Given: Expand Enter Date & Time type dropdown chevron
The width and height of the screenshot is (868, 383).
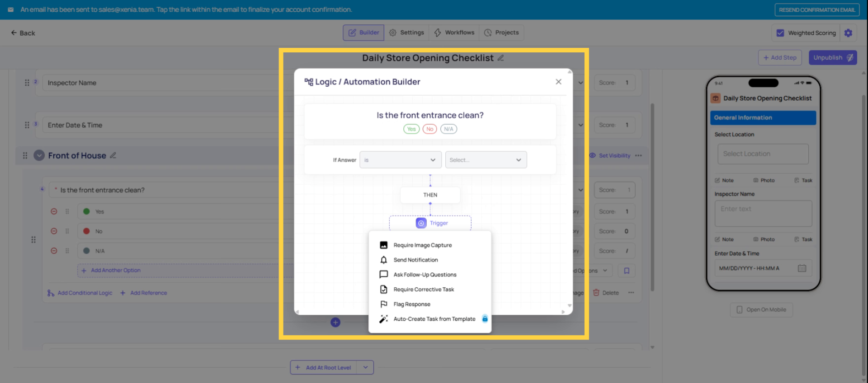Looking at the screenshot, I should tap(581, 125).
